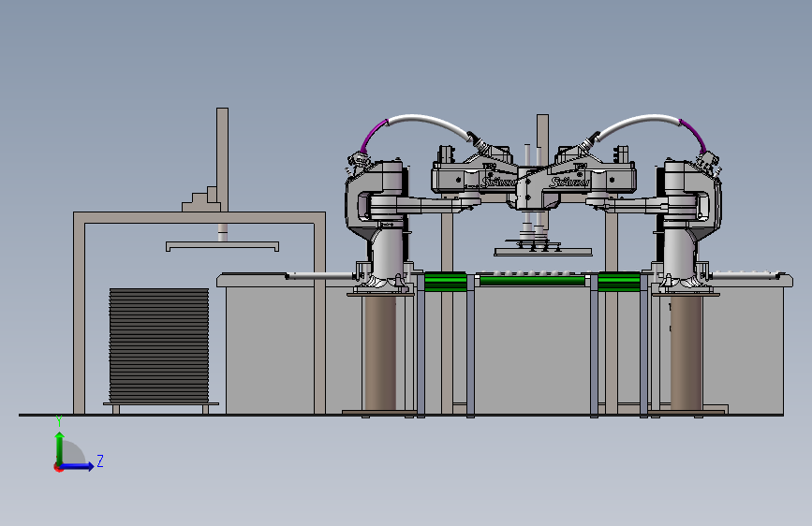
Task: Select the stepped bracket on gantry top
Action: pos(201,200)
